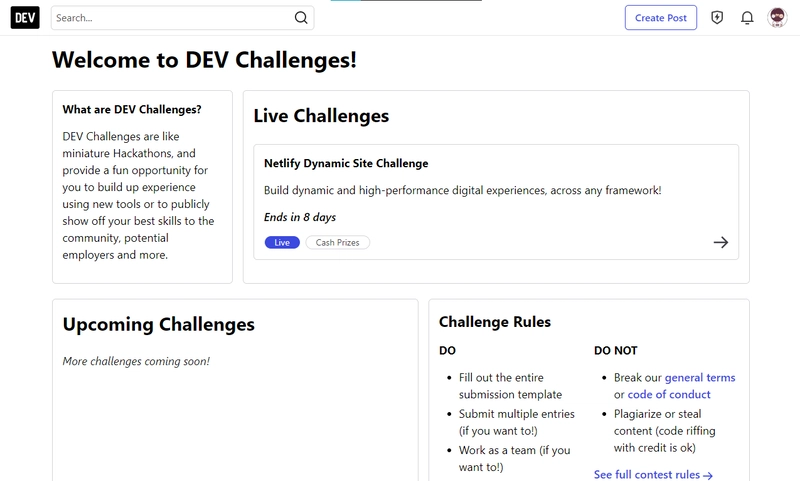
Task: Click 'What are DEV Challenges?' heading
Action: click(x=132, y=110)
